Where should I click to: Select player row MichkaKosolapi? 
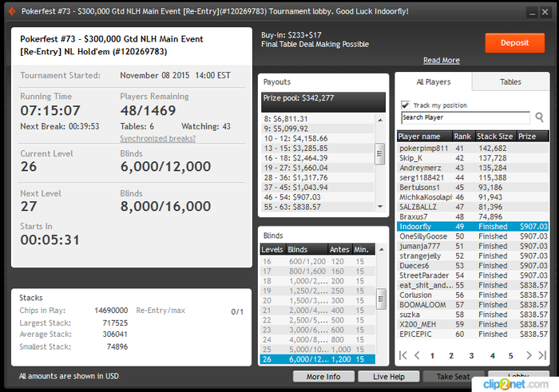(x=473, y=197)
